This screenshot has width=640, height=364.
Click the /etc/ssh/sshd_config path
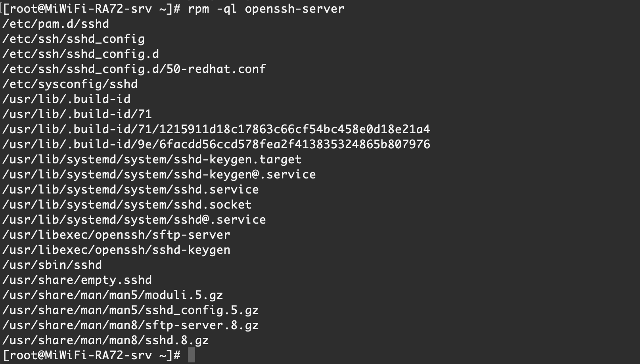click(x=73, y=39)
